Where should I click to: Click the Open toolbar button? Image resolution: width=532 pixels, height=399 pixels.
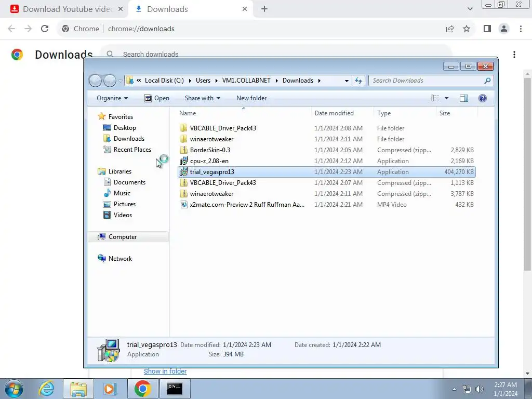point(157,98)
